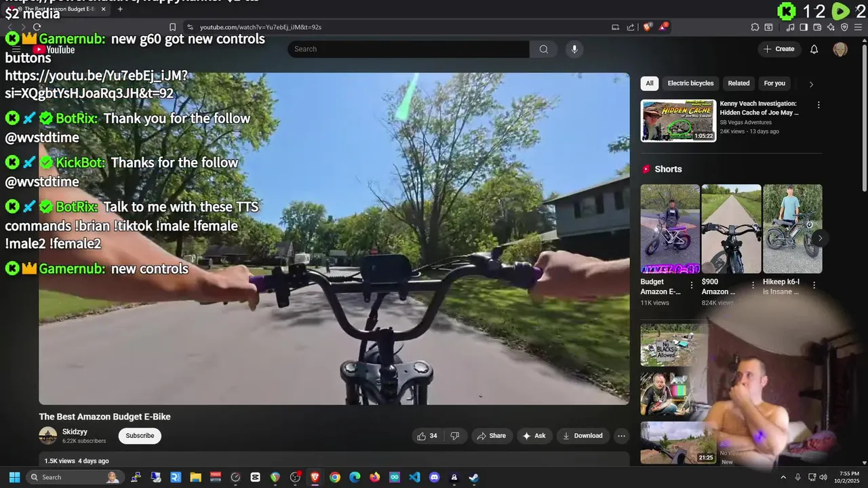Bookmark this page in address bar
This screenshot has width=868, height=488.
173,27
